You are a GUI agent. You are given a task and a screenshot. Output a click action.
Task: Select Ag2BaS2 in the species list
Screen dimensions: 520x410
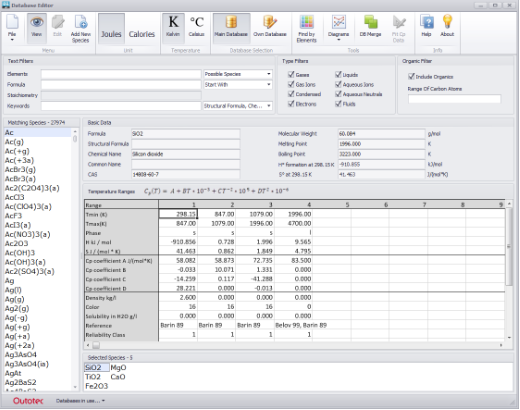[21, 382]
